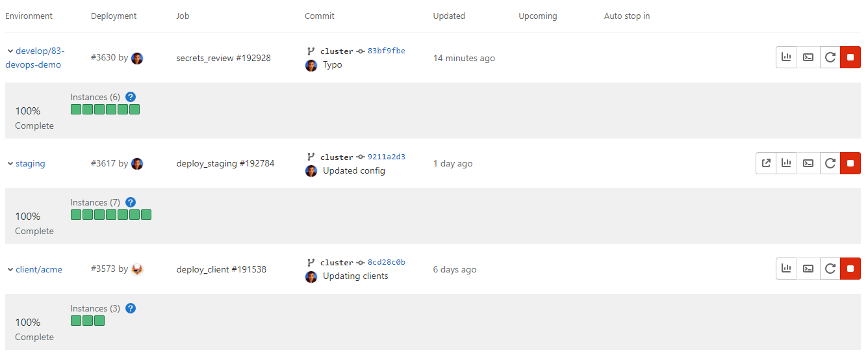This screenshot has height=357, width=868.
Task: Collapse the staging environment row
Action: 10,163
